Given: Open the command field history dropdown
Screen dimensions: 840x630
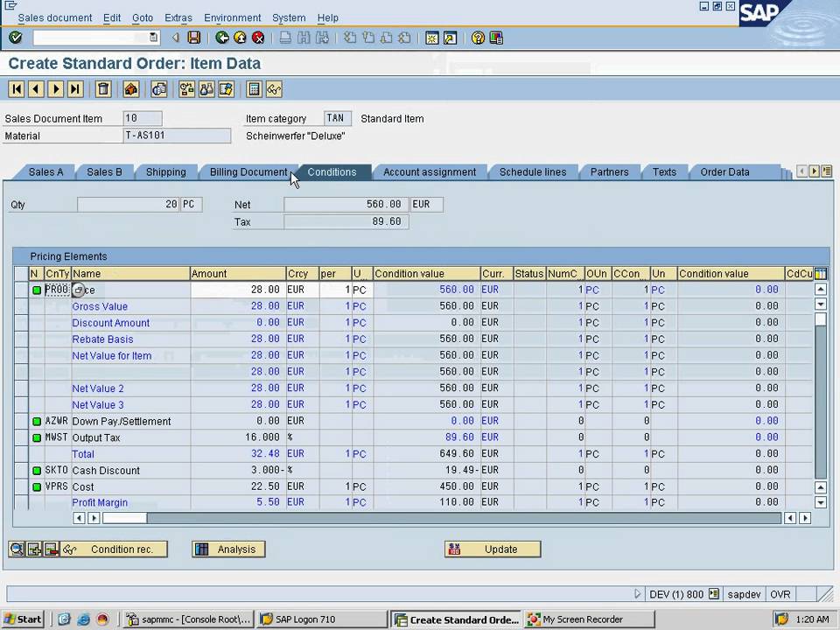Looking at the screenshot, I should (154, 38).
